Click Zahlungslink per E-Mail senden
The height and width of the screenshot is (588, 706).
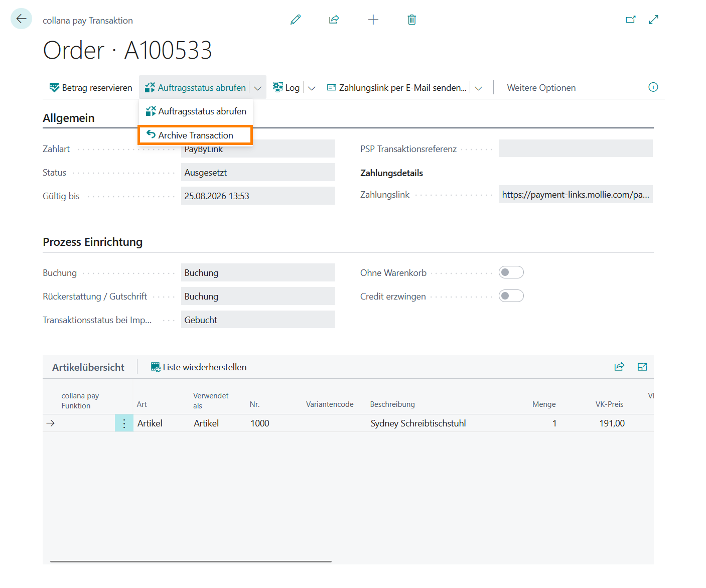(x=396, y=88)
